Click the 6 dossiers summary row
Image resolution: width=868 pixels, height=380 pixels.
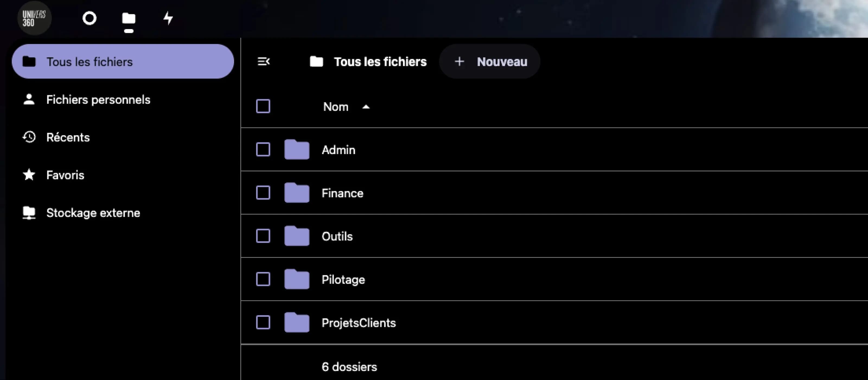coord(349,366)
